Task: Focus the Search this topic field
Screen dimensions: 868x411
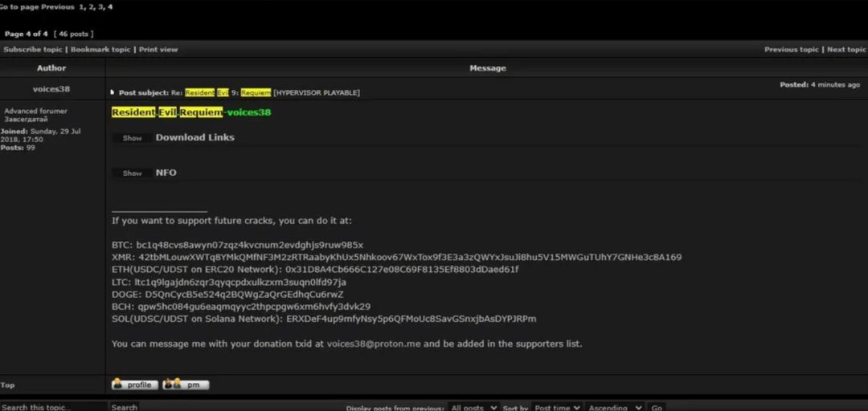Action: pyautogui.click(x=53, y=407)
